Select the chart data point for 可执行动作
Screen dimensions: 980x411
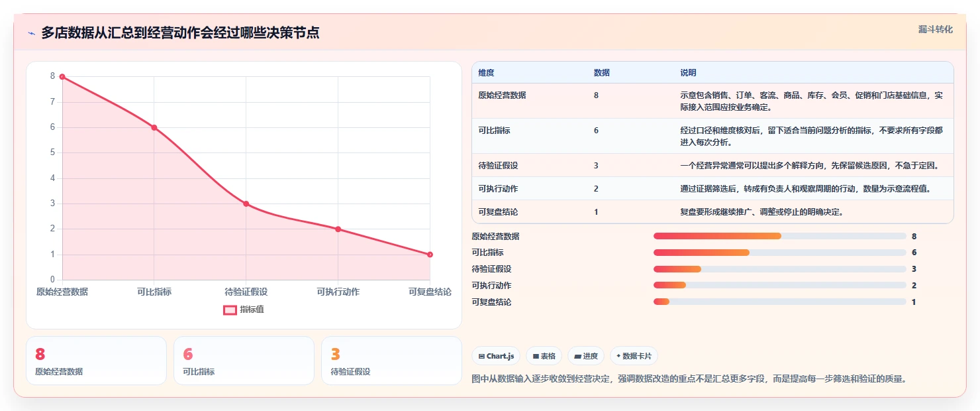(338, 229)
